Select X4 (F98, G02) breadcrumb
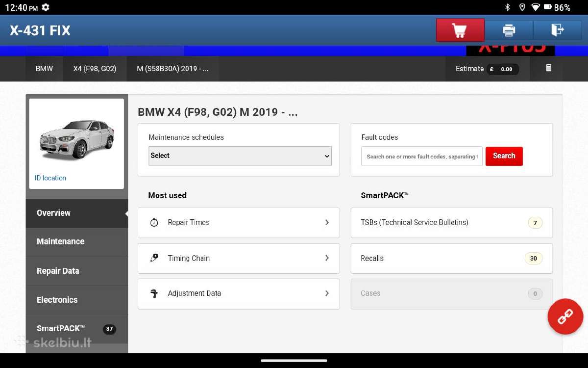Viewport: 588px width, 368px height. tap(95, 69)
